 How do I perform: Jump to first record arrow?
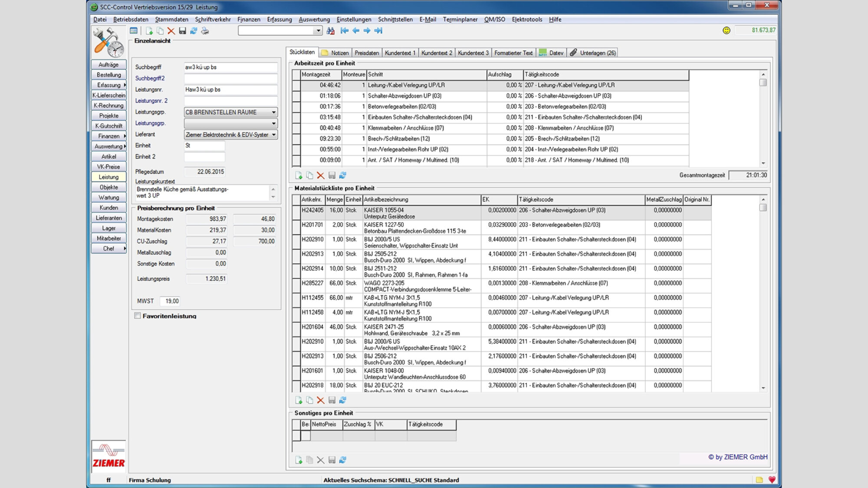(x=345, y=30)
